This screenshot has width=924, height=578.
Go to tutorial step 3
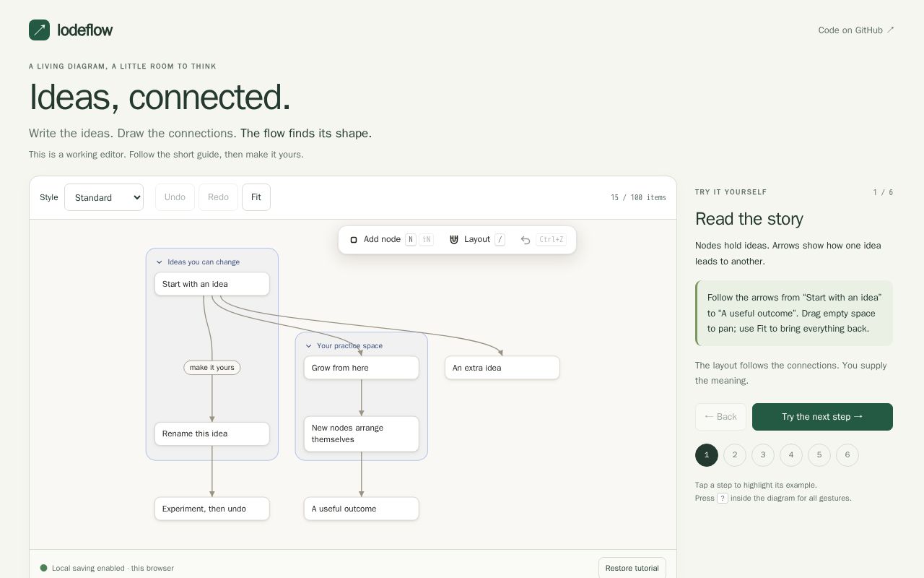pyautogui.click(x=763, y=455)
